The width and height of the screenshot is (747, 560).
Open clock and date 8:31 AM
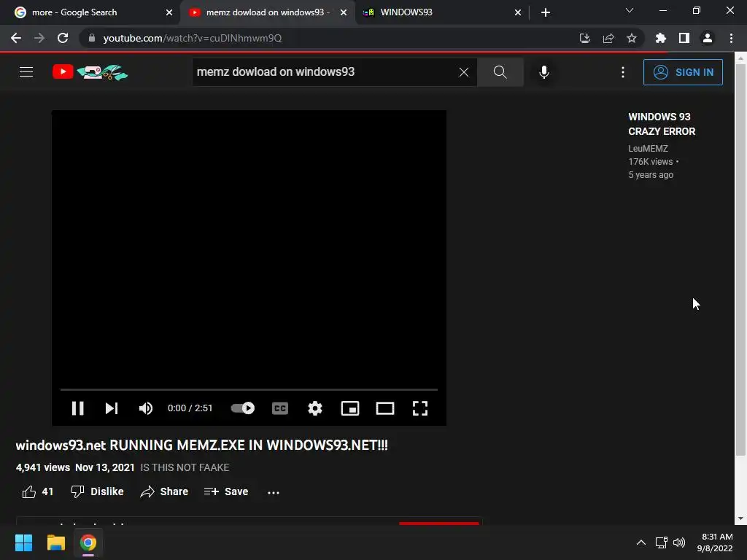coord(715,542)
